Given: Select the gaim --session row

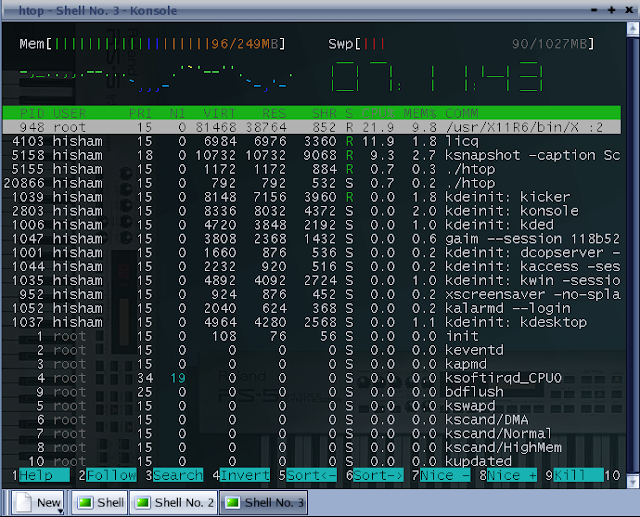Looking at the screenshot, I should [312, 238].
